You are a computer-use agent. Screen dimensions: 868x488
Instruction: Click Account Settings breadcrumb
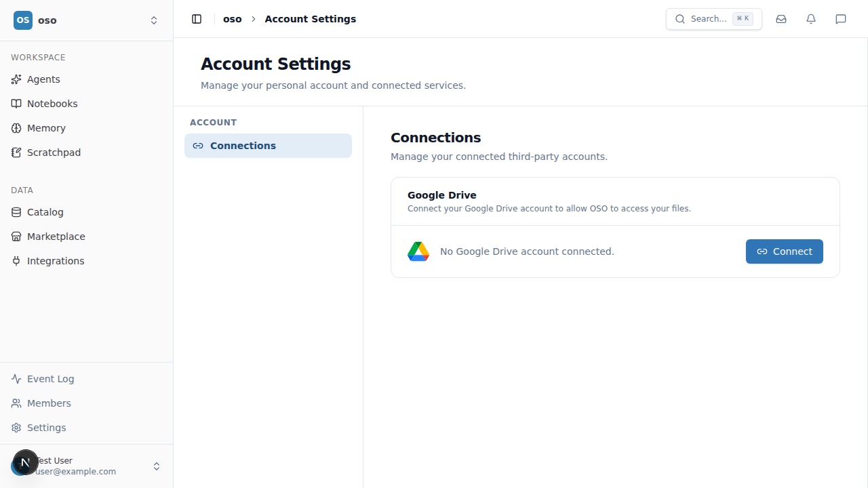[x=311, y=19]
